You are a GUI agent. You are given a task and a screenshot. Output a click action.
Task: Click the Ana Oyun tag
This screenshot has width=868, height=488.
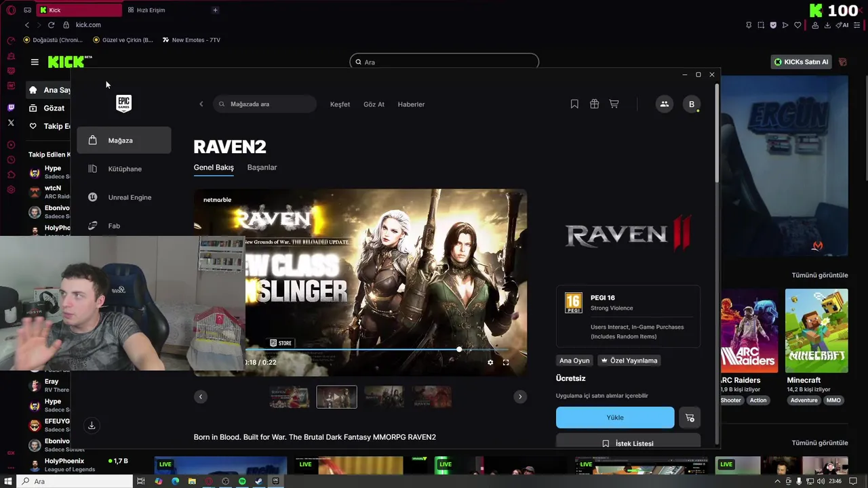pyautogui.click(x=574, y=361)
